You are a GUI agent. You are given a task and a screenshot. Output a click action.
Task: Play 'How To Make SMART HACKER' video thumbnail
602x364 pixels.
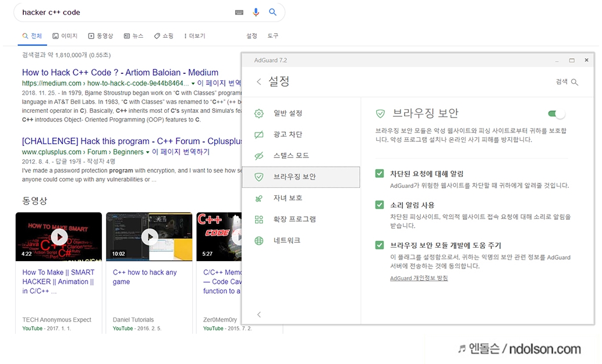pyautogui.click(x=59, y=237)
